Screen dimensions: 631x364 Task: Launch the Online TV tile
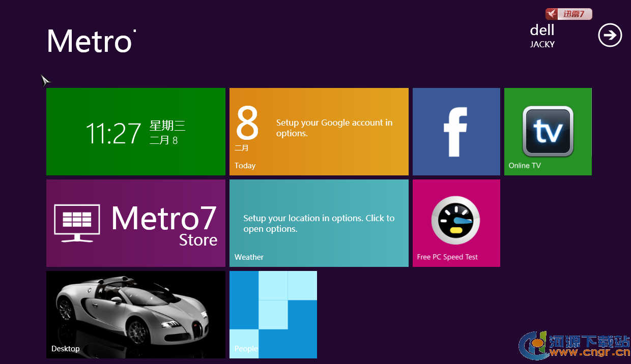(x=548, y=132)
